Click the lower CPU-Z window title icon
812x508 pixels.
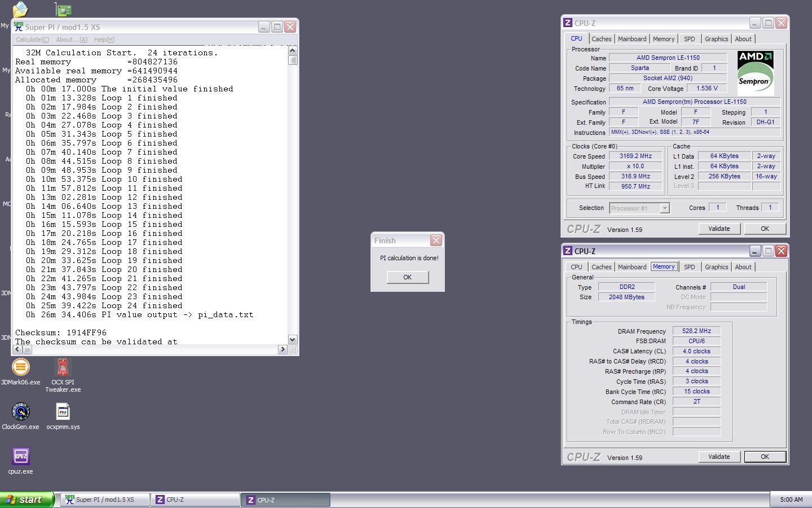tap(568, 251)
